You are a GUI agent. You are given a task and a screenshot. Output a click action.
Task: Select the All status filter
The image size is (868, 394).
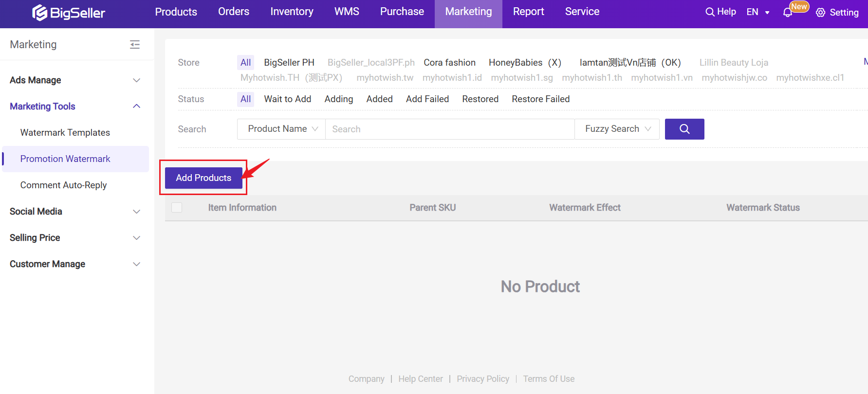point(245,99)
